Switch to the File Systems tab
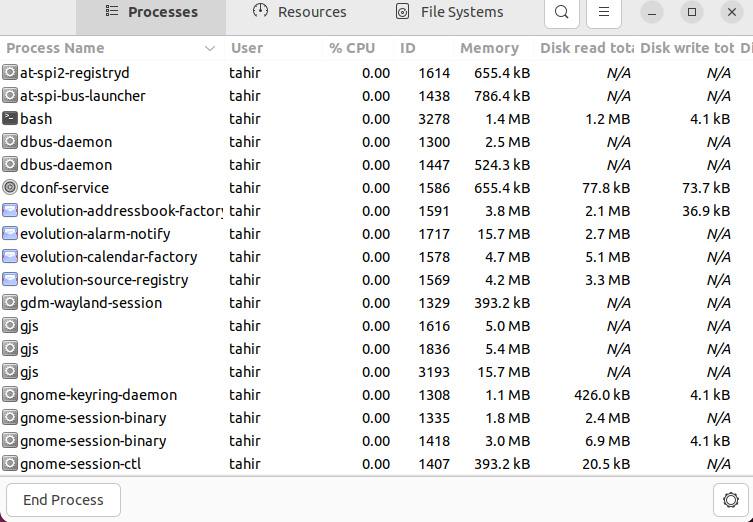 tap(449, 12)
